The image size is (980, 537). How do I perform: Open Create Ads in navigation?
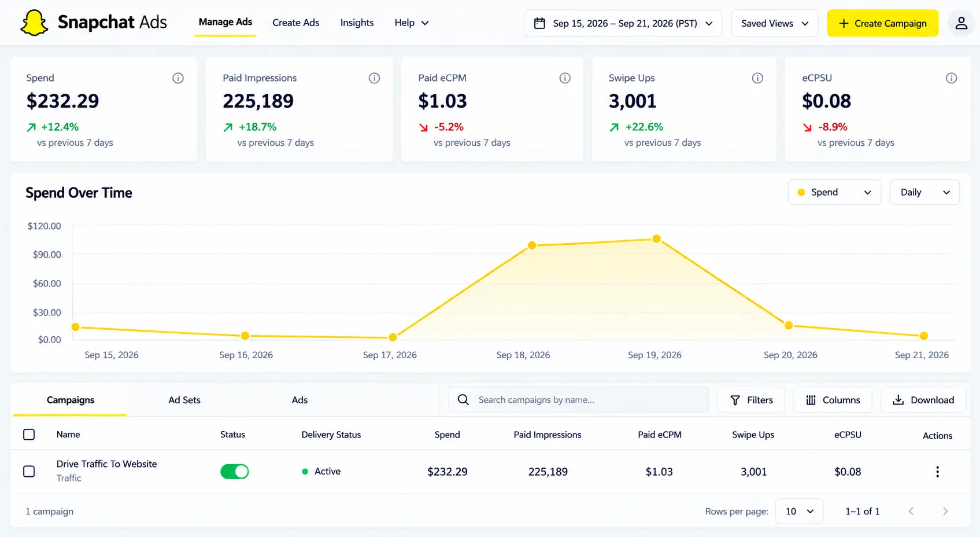click(x=296, y=23)
